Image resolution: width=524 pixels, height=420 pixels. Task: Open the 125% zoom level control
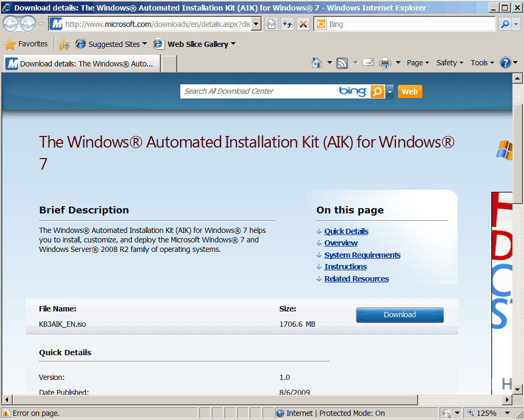[482, 413]
